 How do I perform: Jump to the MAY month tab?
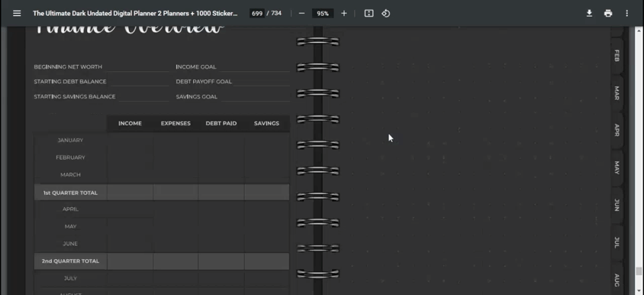(x=617, y=167)
